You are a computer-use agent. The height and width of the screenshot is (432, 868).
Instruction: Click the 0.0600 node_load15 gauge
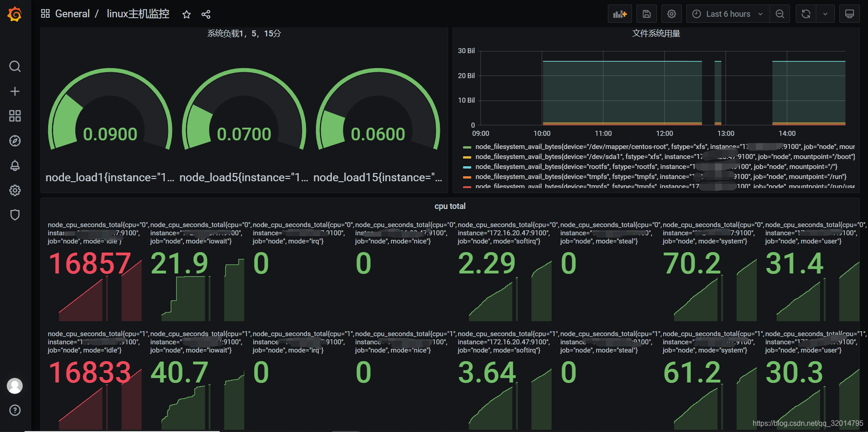pos(378,110)
